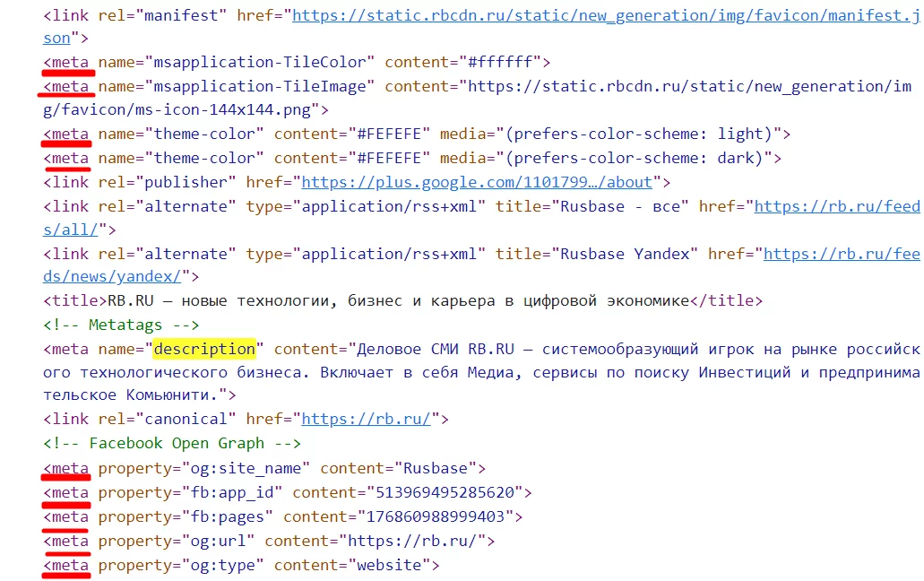Click the Metatags comment line
Viewport: 924px width, 581px height.
pyautogui.click(x=121, y=325)
